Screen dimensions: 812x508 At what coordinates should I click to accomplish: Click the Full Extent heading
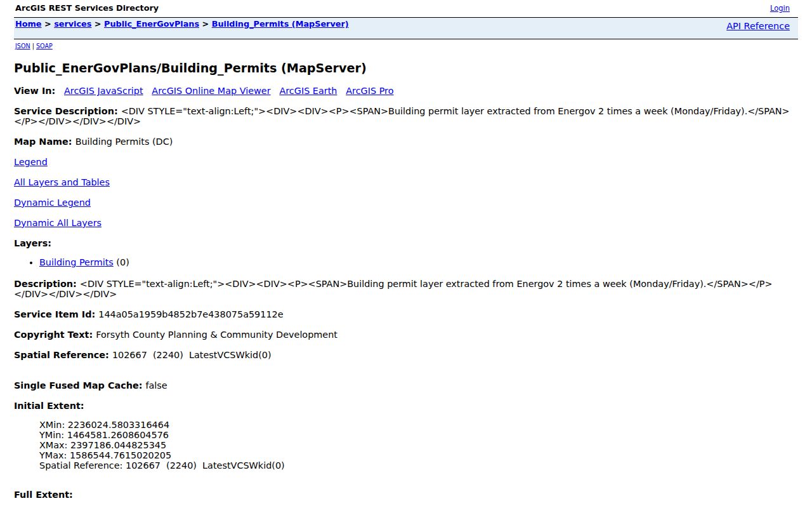(43, 495)
